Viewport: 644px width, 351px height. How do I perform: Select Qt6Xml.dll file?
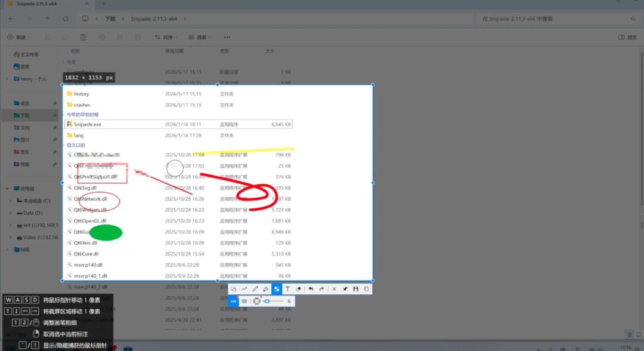pos(179,243)
